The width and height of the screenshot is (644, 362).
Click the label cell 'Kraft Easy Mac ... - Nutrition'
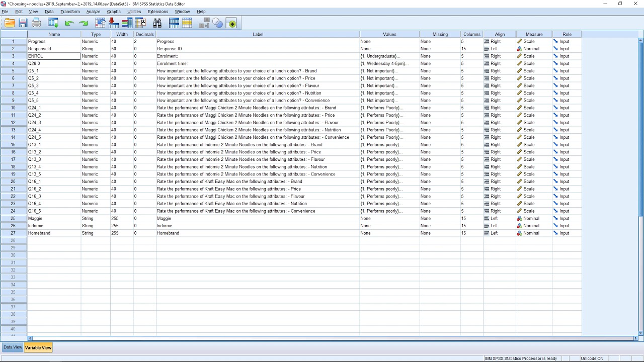pyautogui.click(x=258, y=204)
